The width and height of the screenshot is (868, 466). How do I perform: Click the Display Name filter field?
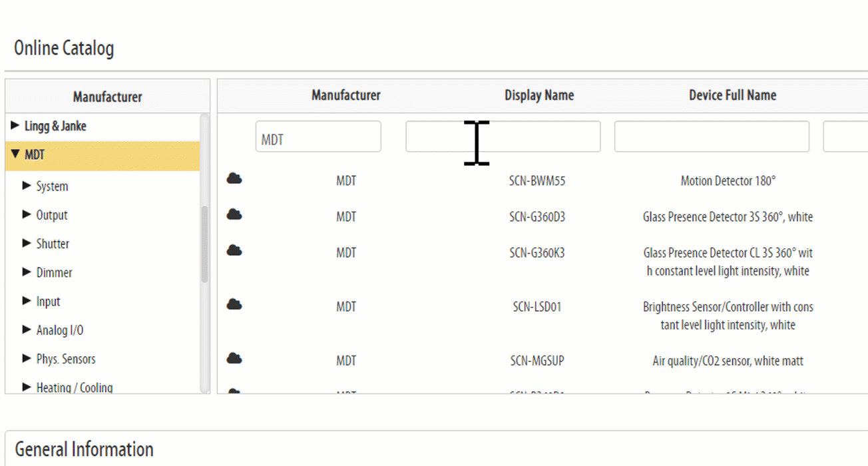[x=503, y=136]
